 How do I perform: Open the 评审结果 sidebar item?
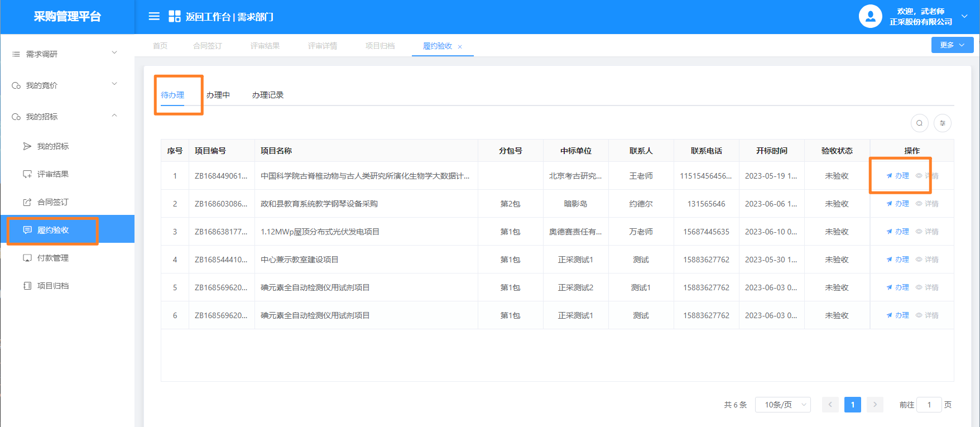(x=52, y=174)
